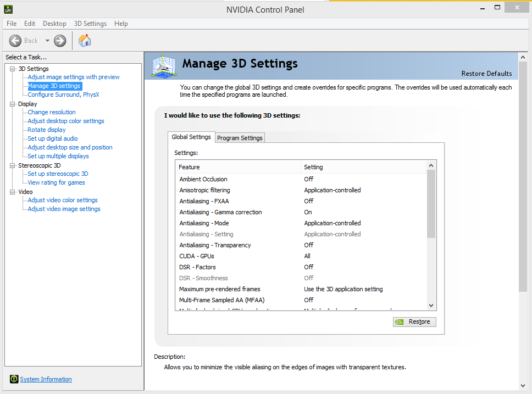Viewport: 532px width, 394px height.
Task: Switch to the Global Settings tab
Action: click(x=191, y=137)
